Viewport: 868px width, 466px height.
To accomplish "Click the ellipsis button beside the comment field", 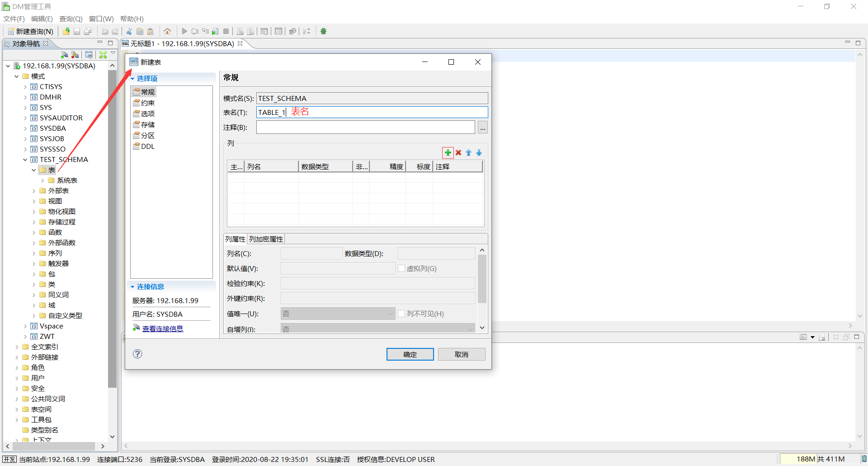I will coord(483,128).
